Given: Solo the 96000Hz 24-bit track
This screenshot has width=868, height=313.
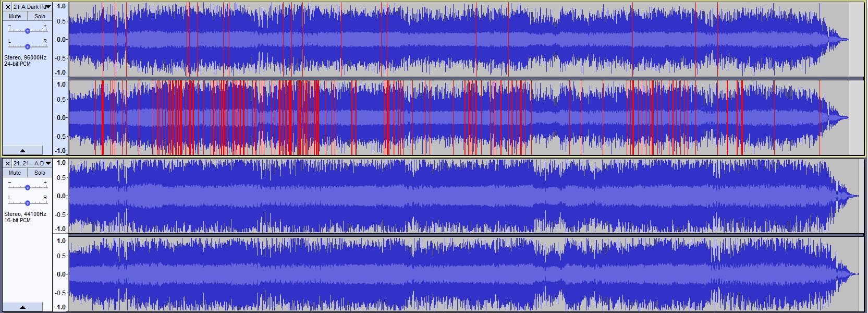Looking at the screenshot, I should tap(40, 16).
